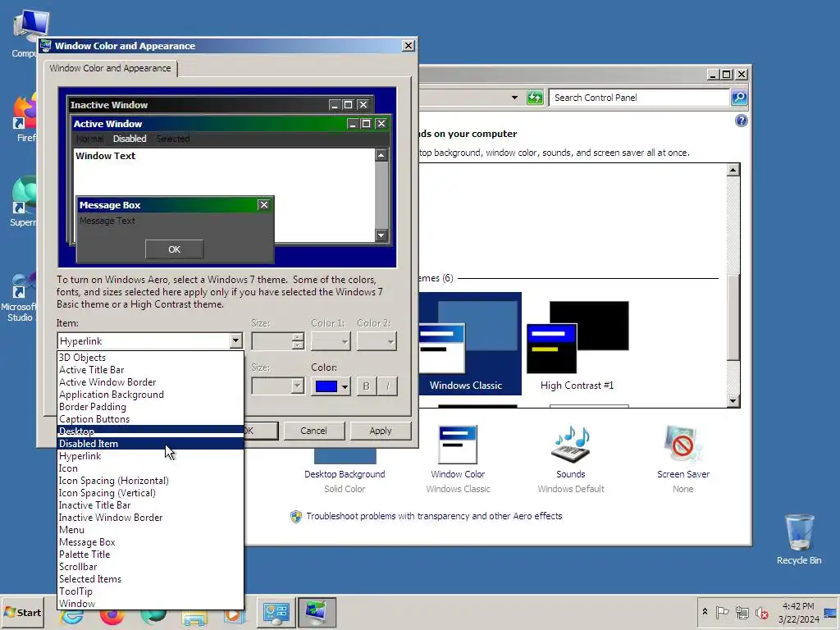This screenshot has width=840, height=630.
Task: Click the Start button
Action: point(22,612)
